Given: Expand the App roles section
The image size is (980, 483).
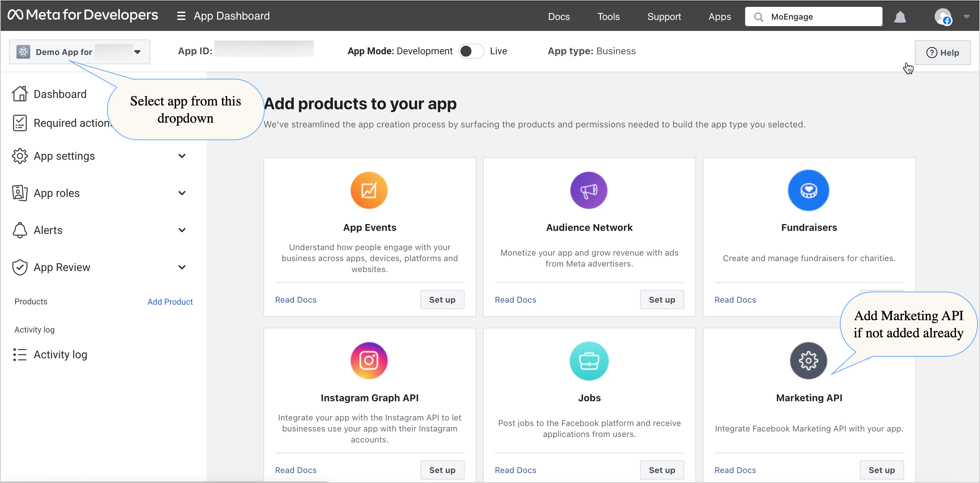Looking at the screenshot, I should point(182,193).
